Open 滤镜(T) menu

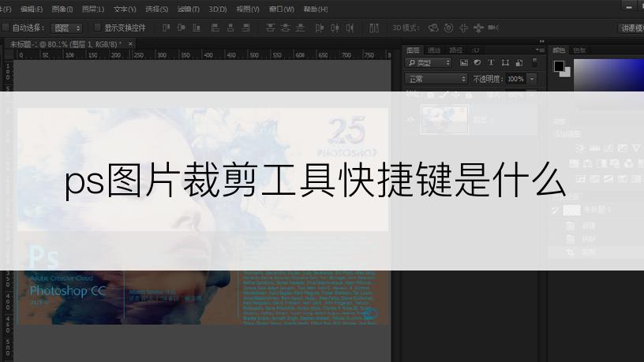(188, 9)
